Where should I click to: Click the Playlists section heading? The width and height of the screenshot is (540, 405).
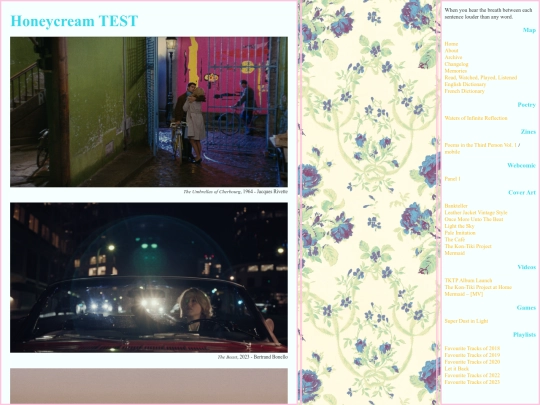click(x=525, y=334)
